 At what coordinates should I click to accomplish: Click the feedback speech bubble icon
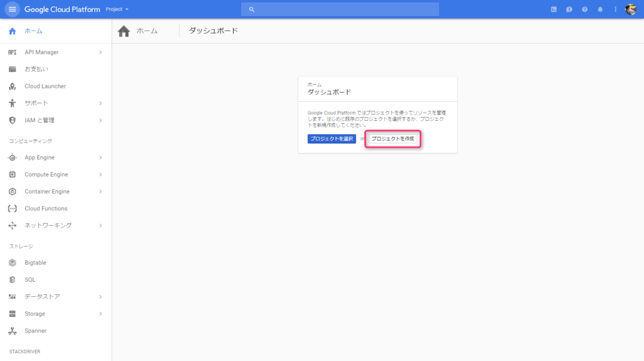click(569, 9)
